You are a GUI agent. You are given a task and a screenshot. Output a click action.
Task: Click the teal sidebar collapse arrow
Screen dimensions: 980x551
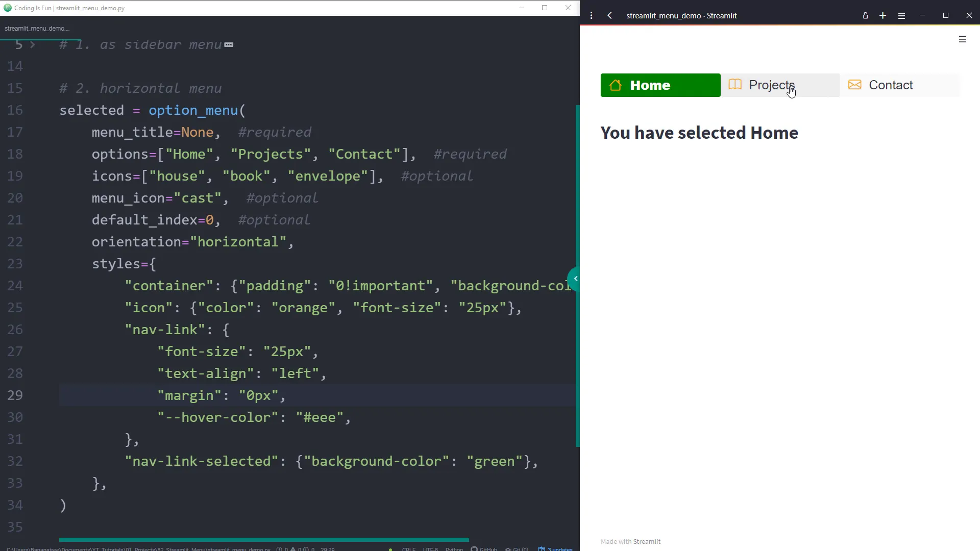pyautogui.click(x=575, y=279)
